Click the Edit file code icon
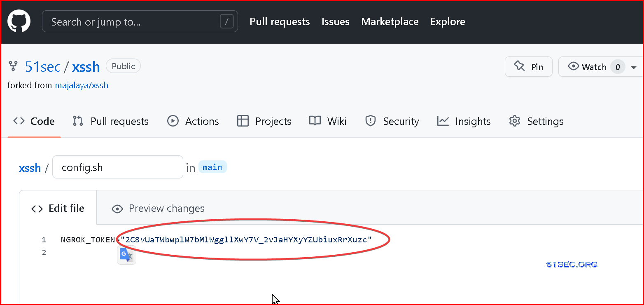The width and height of the screenshot is (644, 305). coord(37,209)
